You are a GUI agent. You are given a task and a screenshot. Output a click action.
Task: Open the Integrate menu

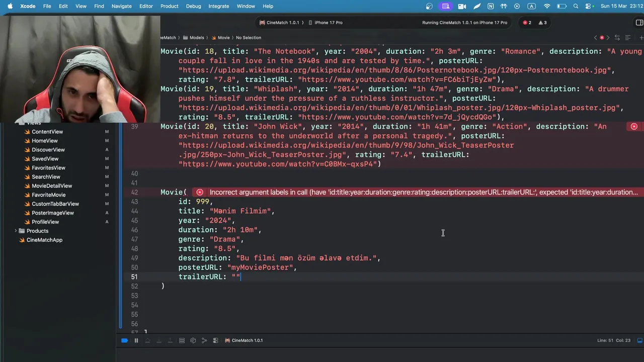pyautogui.click(x=218, y=6)
